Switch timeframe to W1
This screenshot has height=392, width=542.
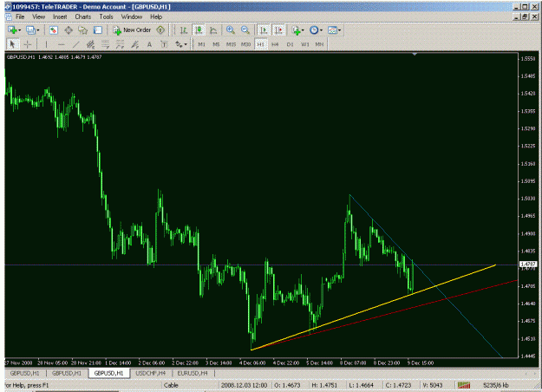coord(305,44)
